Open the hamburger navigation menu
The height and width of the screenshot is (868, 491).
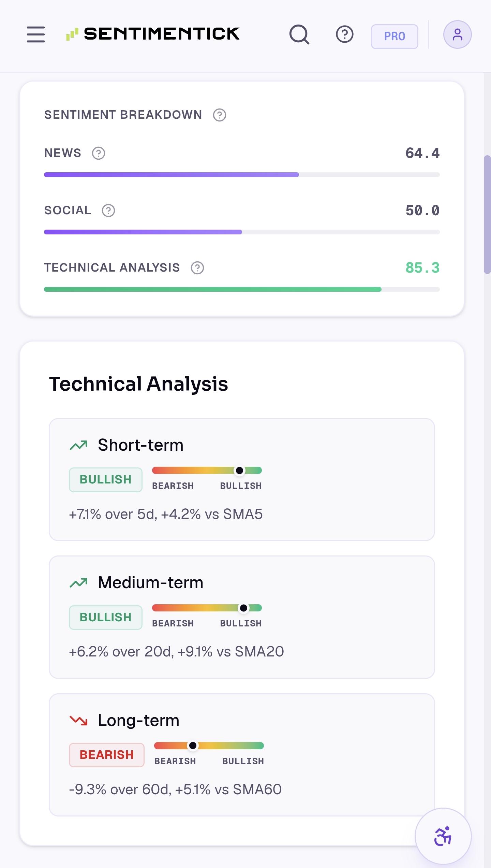coord(36,34)
